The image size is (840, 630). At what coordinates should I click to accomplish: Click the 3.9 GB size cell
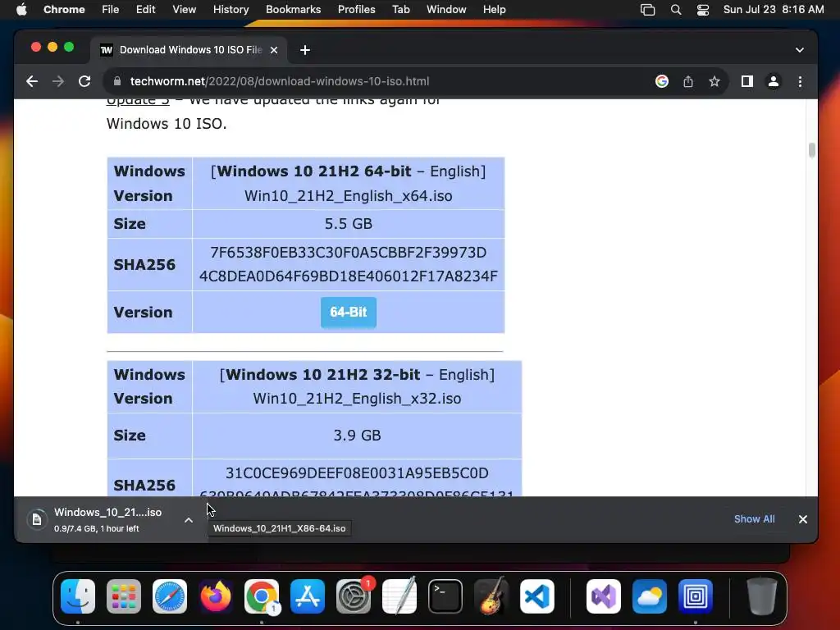357,436
